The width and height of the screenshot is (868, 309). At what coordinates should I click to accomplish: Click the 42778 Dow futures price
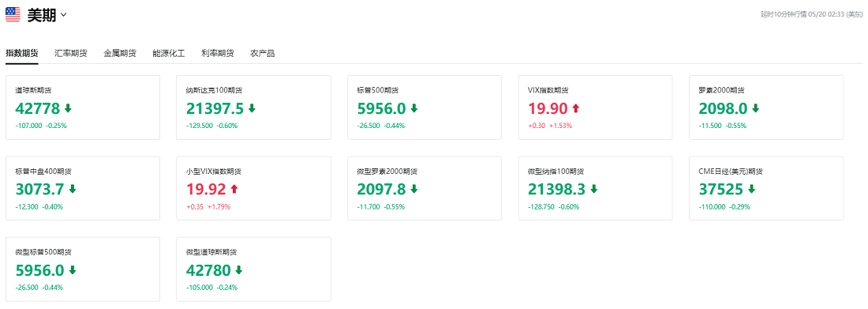point(38,108)
